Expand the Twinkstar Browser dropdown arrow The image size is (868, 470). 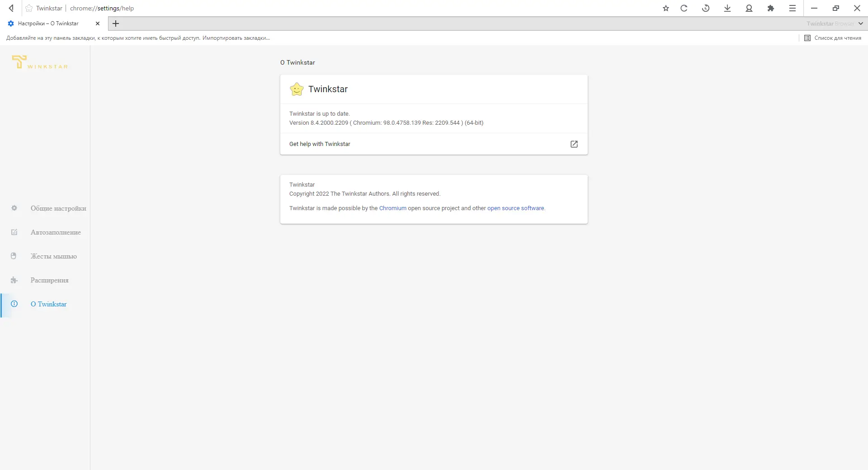tap(861, 23)
